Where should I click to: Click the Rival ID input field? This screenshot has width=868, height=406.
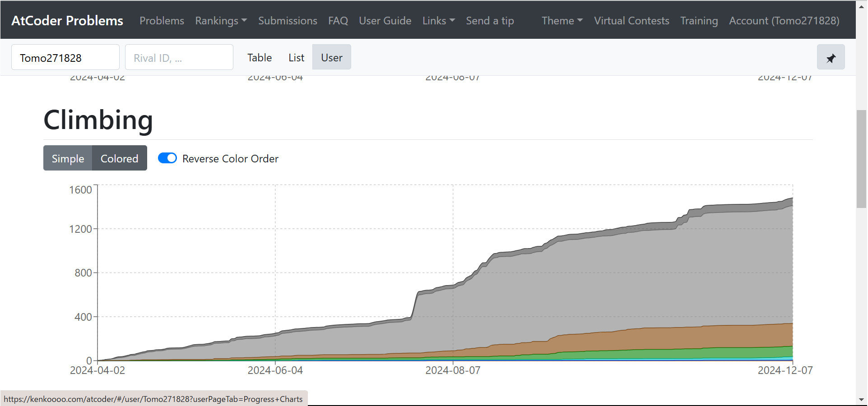point(179,57)
